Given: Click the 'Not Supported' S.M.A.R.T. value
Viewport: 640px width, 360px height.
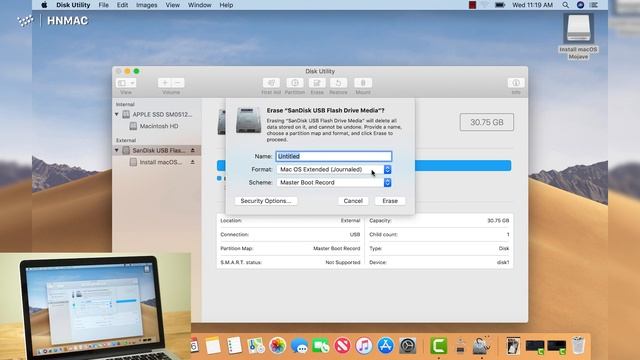Looking at the screenshot, I should 343,262.
